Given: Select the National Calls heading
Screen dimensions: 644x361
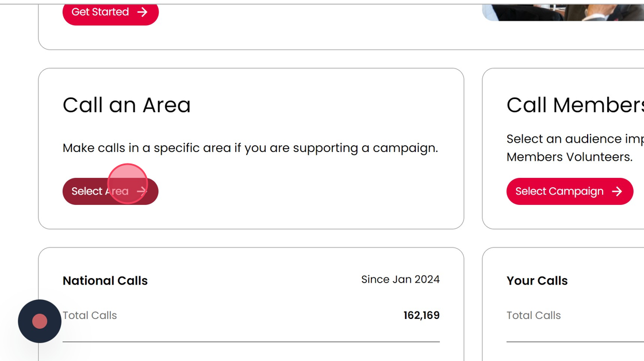Looking at the screenshot, I should pos(105,281).
